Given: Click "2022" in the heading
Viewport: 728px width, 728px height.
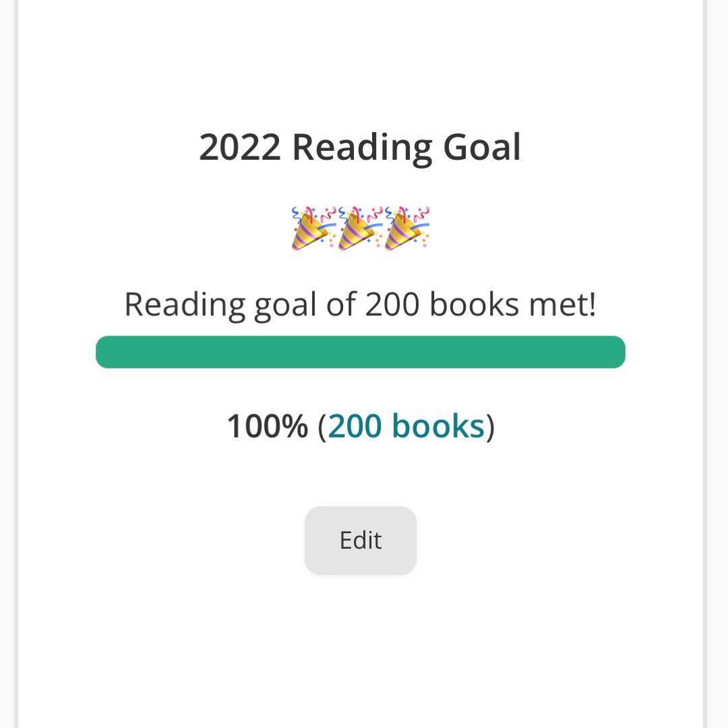Looking at the screenshot, I should click(239, 147).
